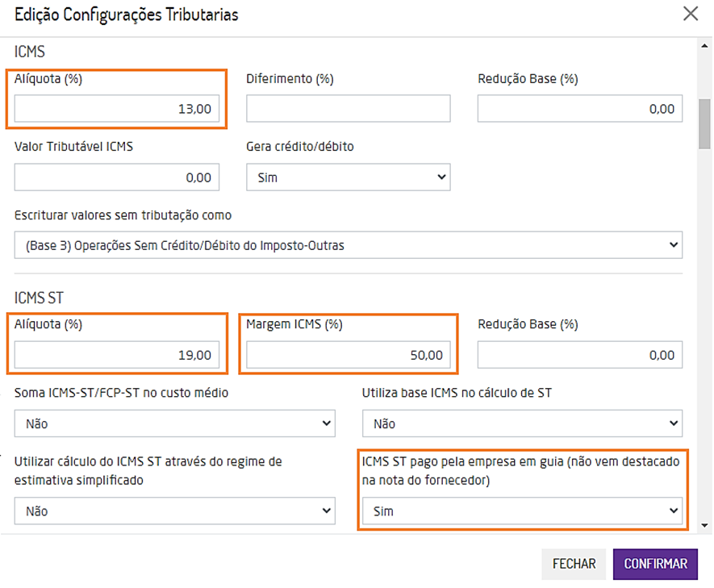Close the Edição Configurações Tributarias dialog
This screenshot has width=714, height=588.
coord(691,14)
